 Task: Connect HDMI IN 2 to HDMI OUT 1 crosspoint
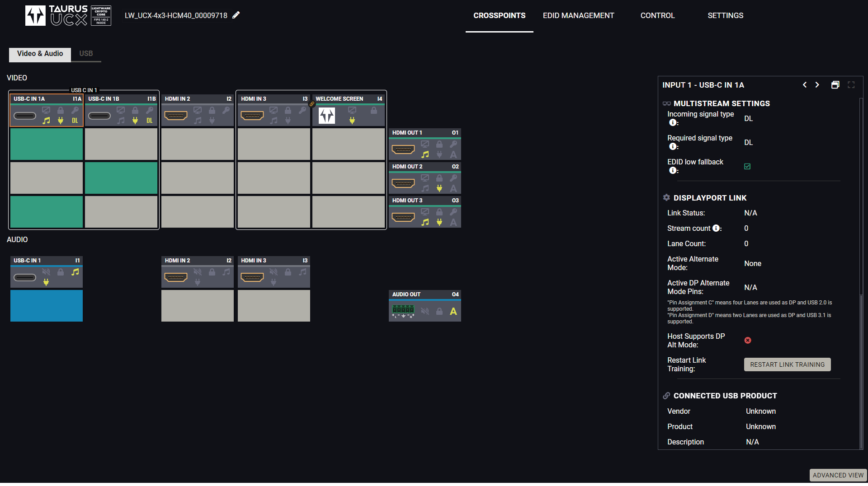point(198,144)
